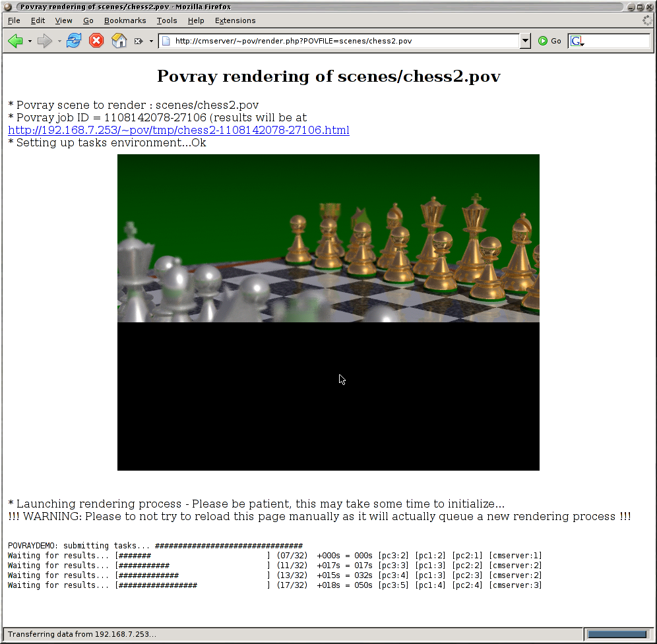This screenshot has width=657, height=644.
Task: Click the grey Forward arrow button
Action: [x=44, y=41]
